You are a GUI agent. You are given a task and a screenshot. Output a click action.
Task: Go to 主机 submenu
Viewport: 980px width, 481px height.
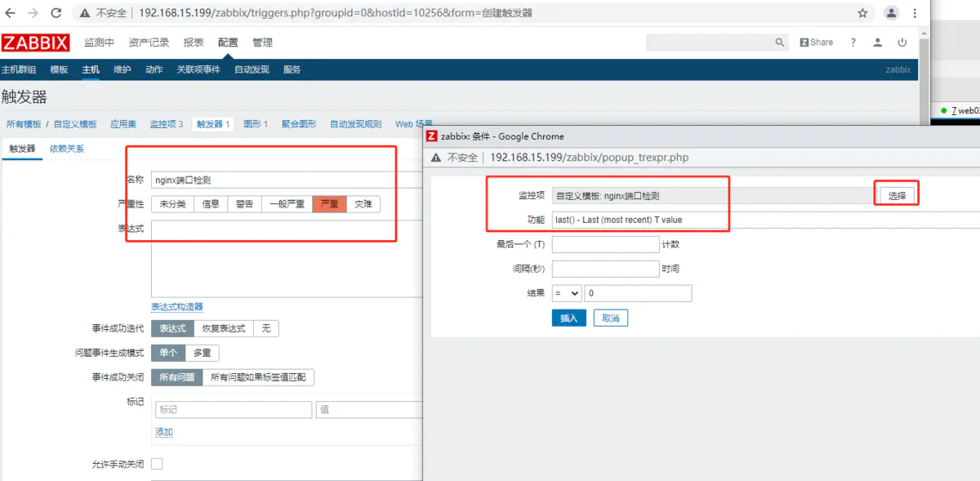tap(91, 69)
